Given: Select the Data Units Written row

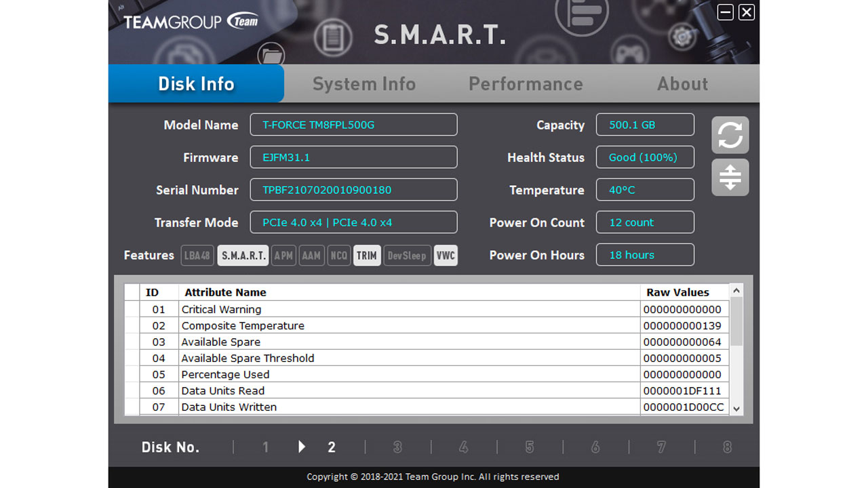Looking at the screenshot, I should click(x=427, y=407).
